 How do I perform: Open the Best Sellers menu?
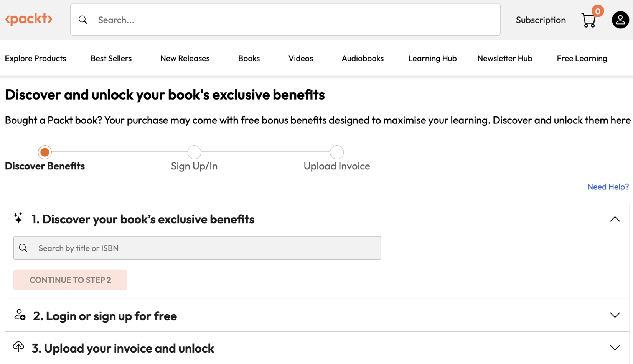111,58
